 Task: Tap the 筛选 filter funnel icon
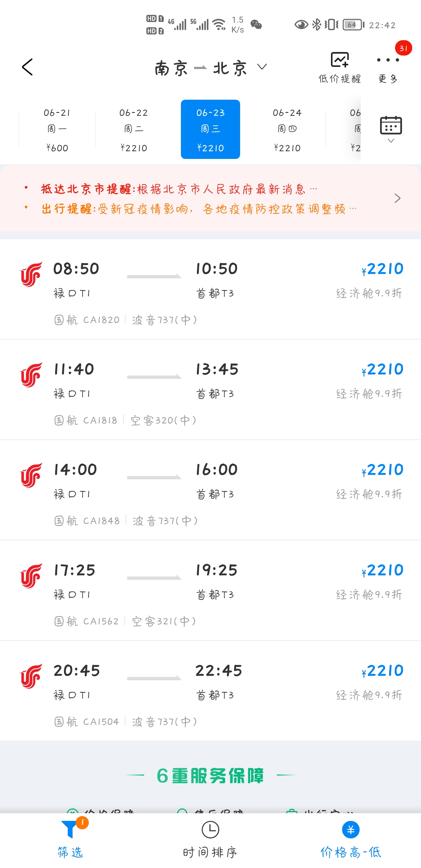point(69,829)
